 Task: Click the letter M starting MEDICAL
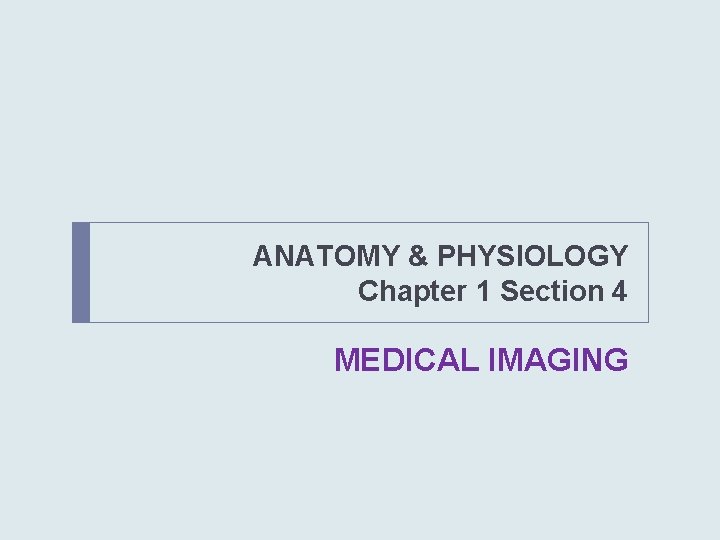click(346, 359)
